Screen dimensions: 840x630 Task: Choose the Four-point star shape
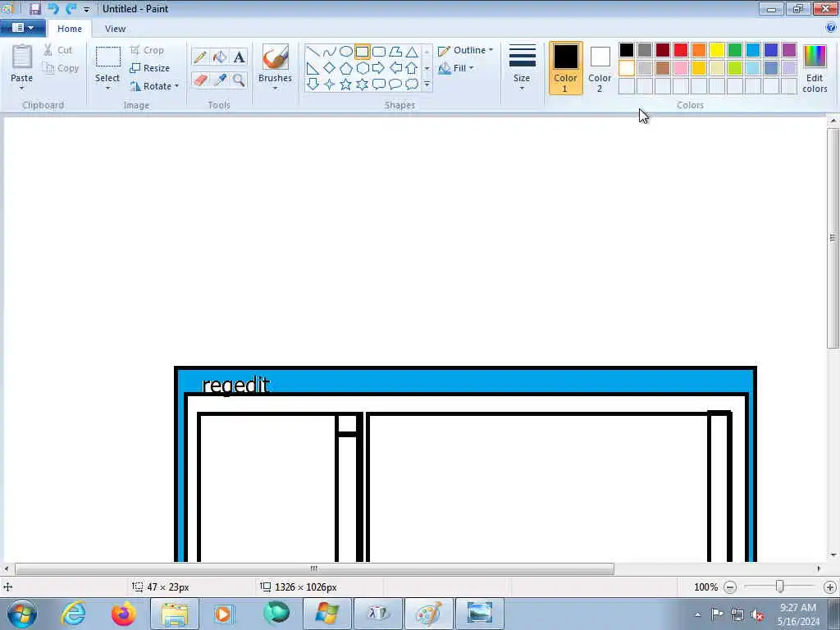[x=330, y=84]
